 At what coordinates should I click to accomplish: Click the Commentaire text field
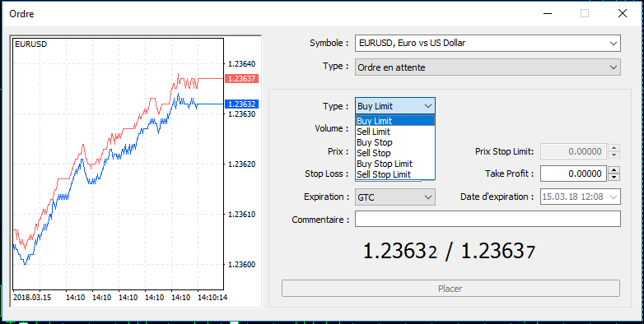click(x=488, y=219)
